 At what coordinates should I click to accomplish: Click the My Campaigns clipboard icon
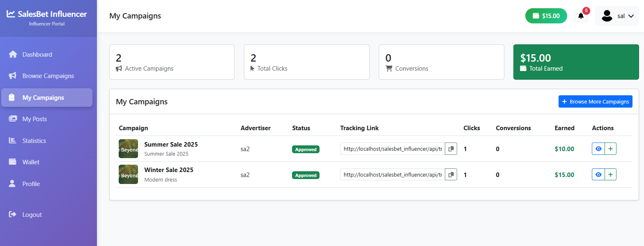[x=12, y=97]
